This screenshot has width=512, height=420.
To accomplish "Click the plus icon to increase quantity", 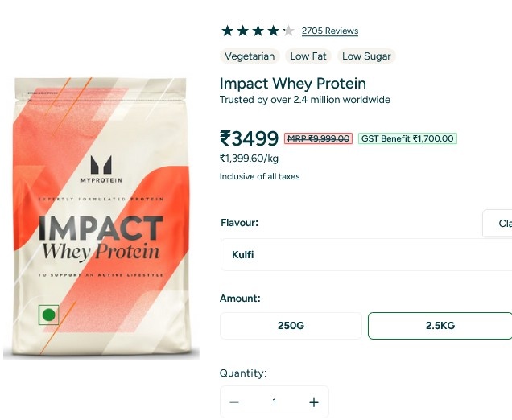I will pos(314,402).
